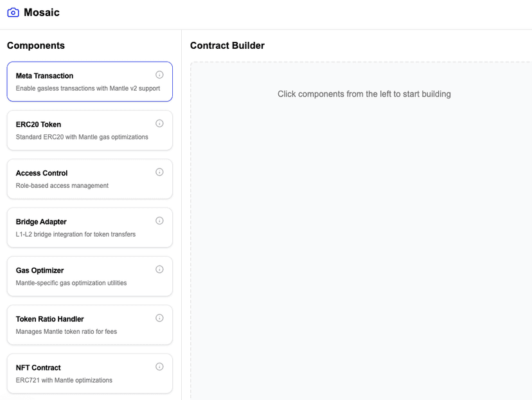Click the 'Click components from the left' placeholder text

click(x=364, y=94)
